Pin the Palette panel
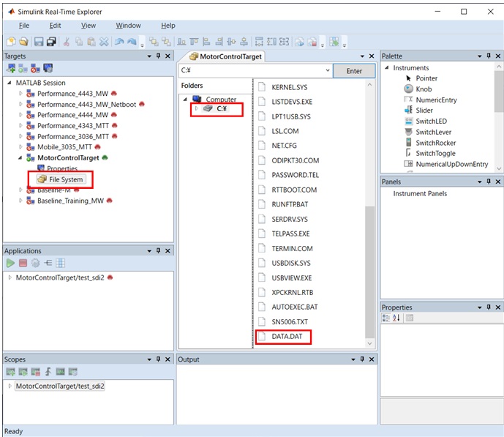The image size is (504, 437). pyautogui.click(x=489, y=56)
